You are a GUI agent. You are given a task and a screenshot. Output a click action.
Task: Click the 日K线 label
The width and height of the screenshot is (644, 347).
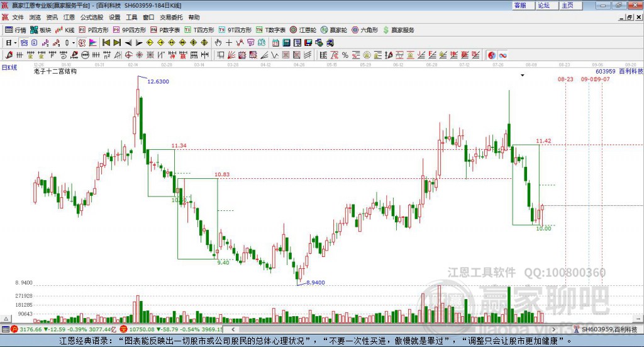point(9,67)
